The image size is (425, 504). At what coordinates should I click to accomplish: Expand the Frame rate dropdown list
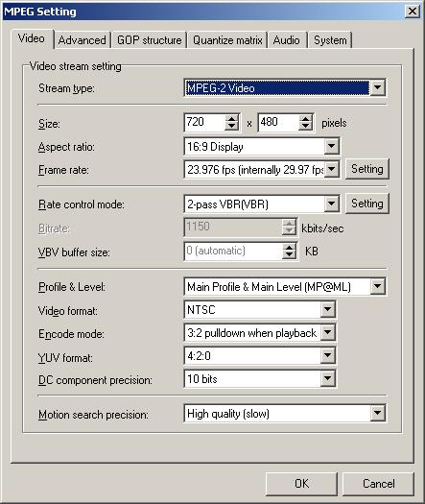tap(332, 169)
